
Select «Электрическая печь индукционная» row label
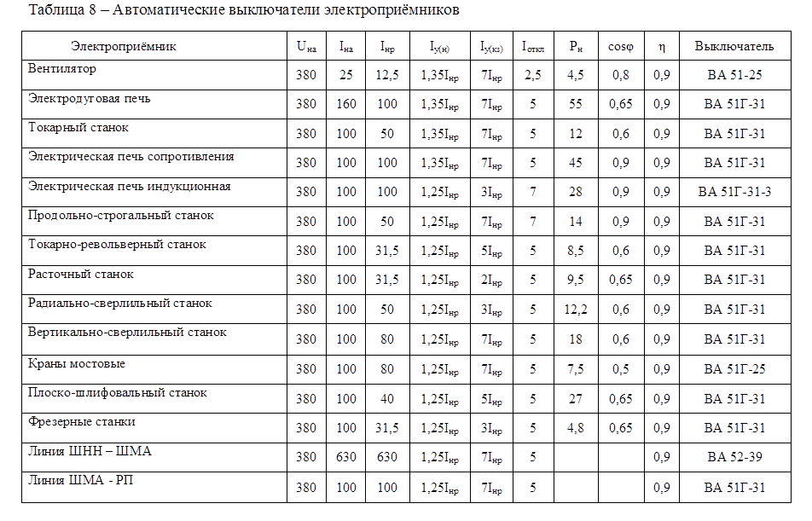130,186
